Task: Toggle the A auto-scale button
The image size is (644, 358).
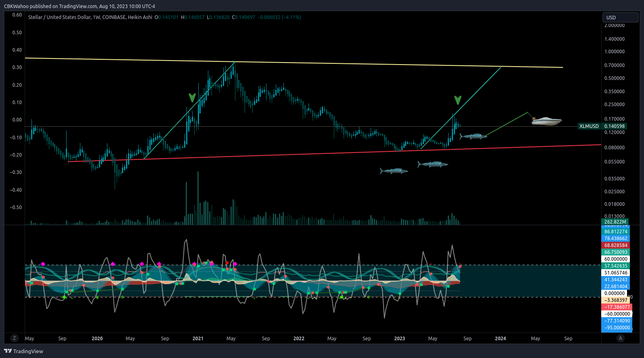Action: click(621, 338)
